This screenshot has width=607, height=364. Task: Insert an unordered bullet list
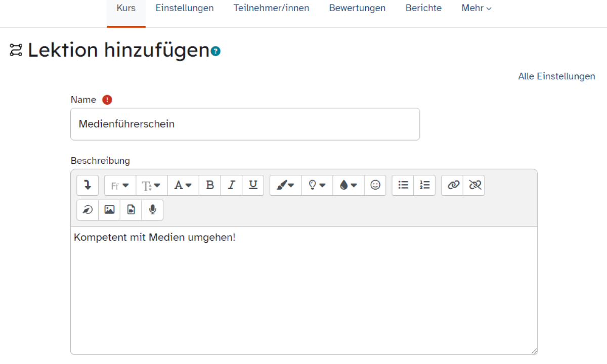403,186
